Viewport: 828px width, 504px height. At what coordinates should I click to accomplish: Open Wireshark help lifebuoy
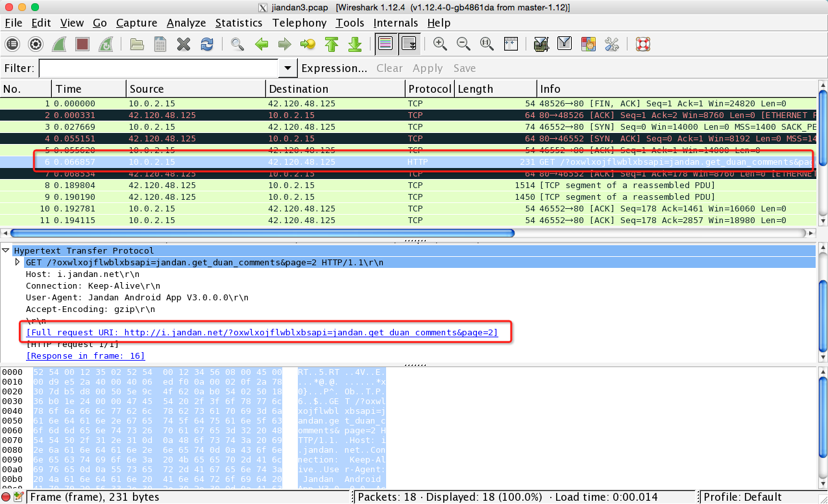click(642, 44)
